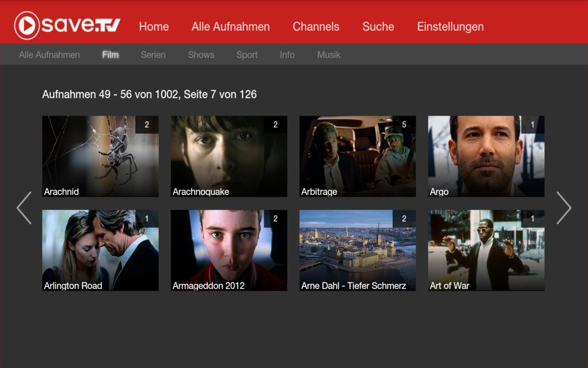
Task: Open the Armageddon 2012 recording thumbnail
Action: tap(229, 250)
